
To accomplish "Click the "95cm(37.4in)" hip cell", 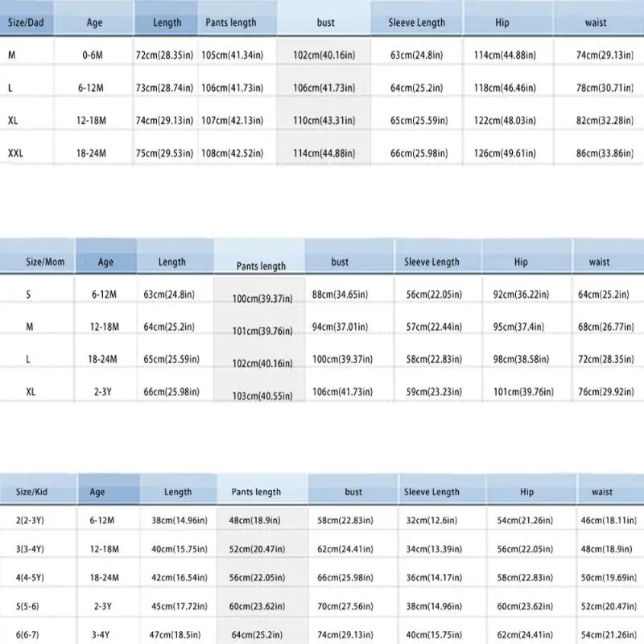I will 518,327.
